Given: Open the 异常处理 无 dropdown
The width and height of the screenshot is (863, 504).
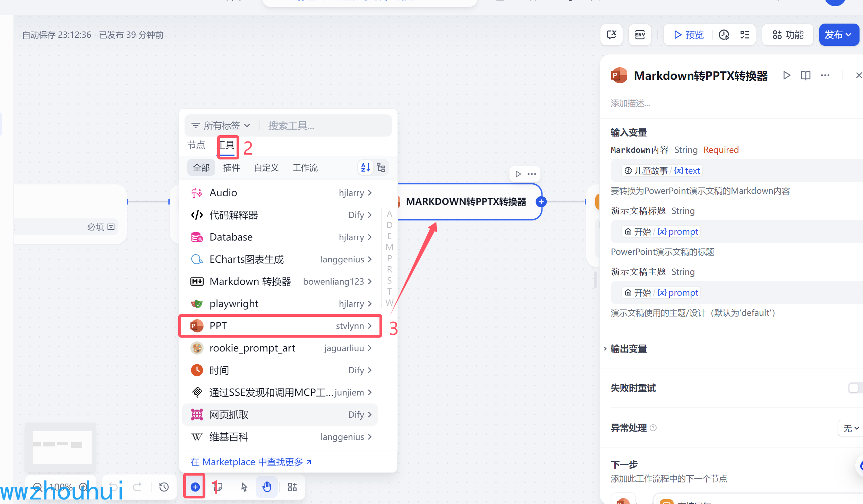Looking at the screenshot, I should tap(851, 428).
